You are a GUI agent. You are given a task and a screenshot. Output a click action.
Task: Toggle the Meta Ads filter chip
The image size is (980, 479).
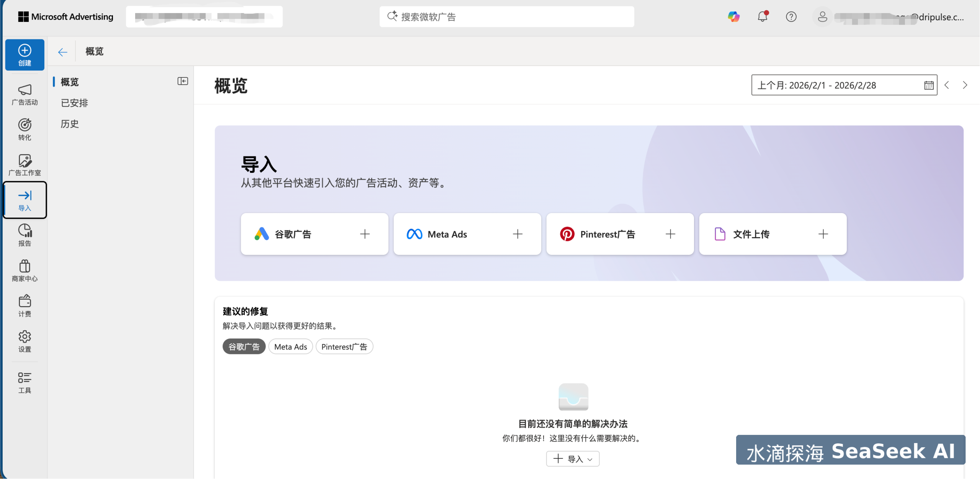click(x=290, y=346)
